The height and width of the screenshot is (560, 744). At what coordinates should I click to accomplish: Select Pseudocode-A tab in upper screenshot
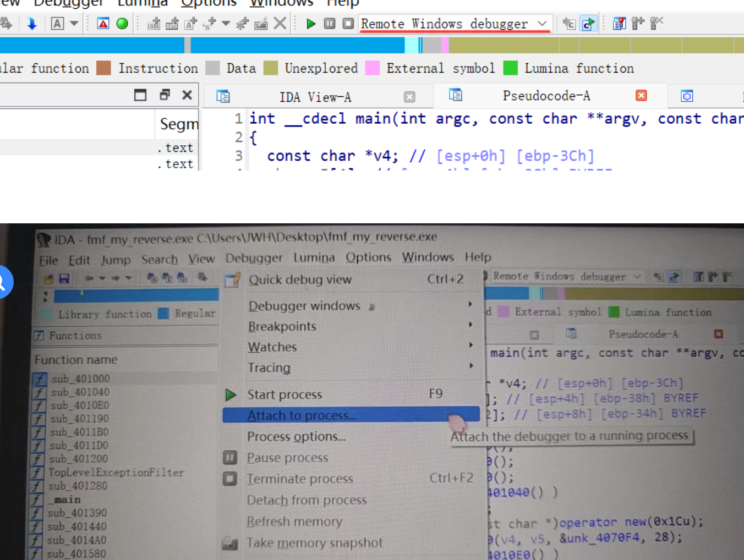(546, 96)
